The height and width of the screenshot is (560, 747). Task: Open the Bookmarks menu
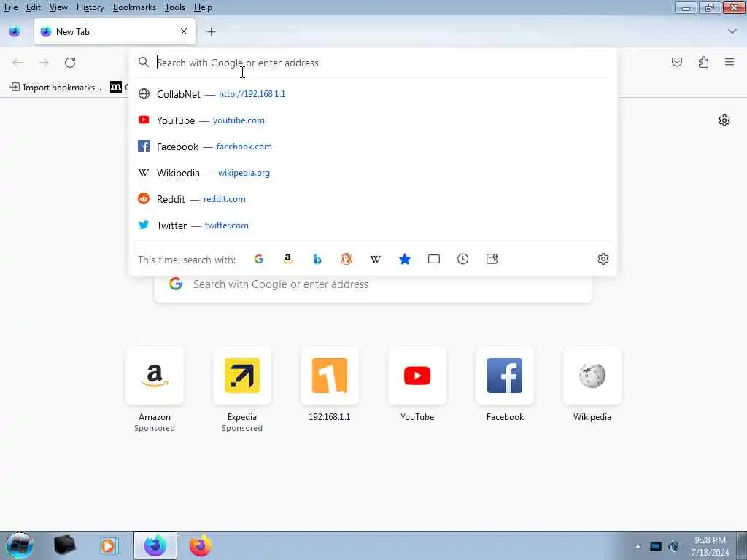pos(134,7)
